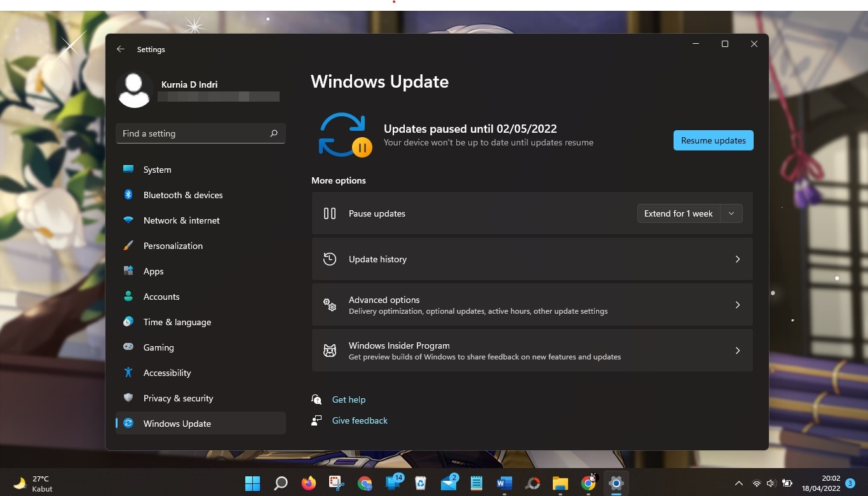Open the Extend for 1 week dropdown arrow
Image resolution: width=868 pixels, height=496 pixels.
click(x=731, y=213)
